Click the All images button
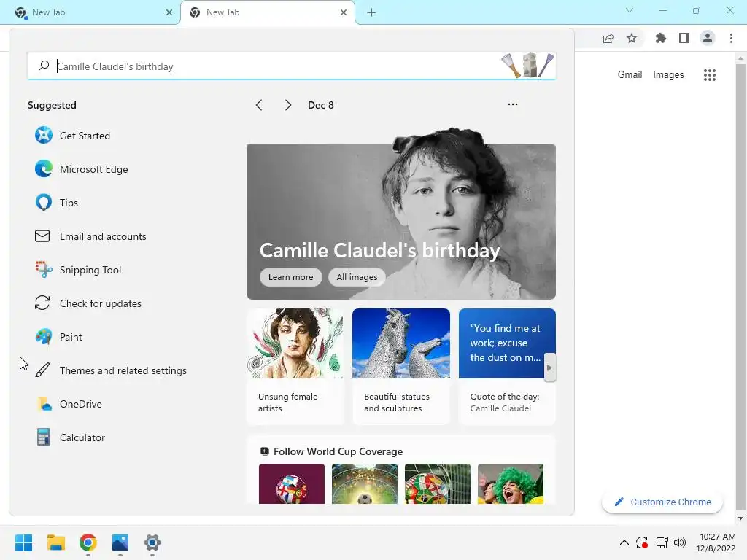 click(x=357, y=276)
